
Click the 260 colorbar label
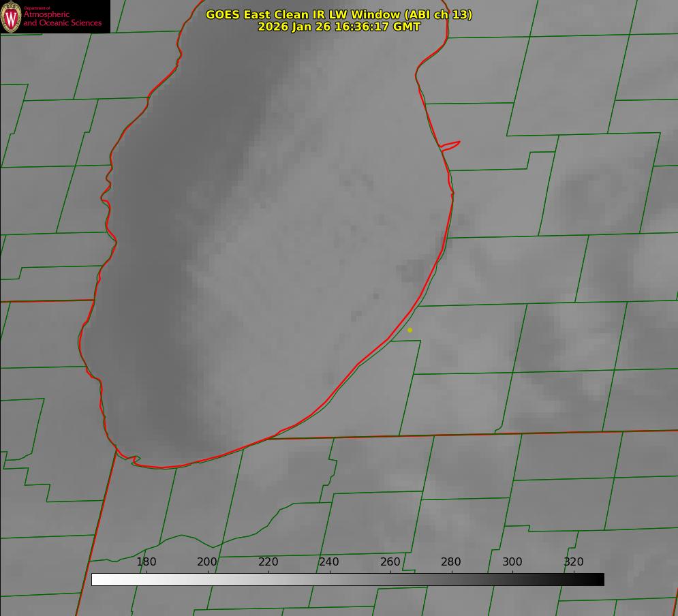click(390, 561)
